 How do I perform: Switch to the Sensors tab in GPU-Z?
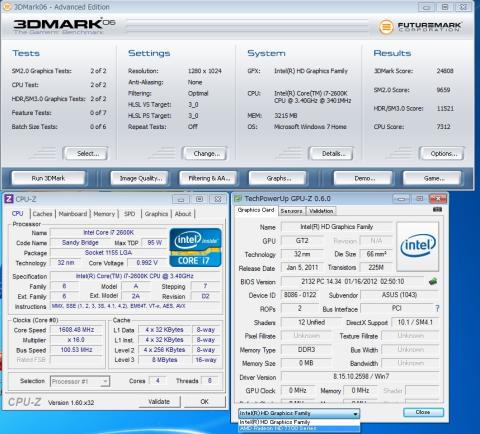291,211
